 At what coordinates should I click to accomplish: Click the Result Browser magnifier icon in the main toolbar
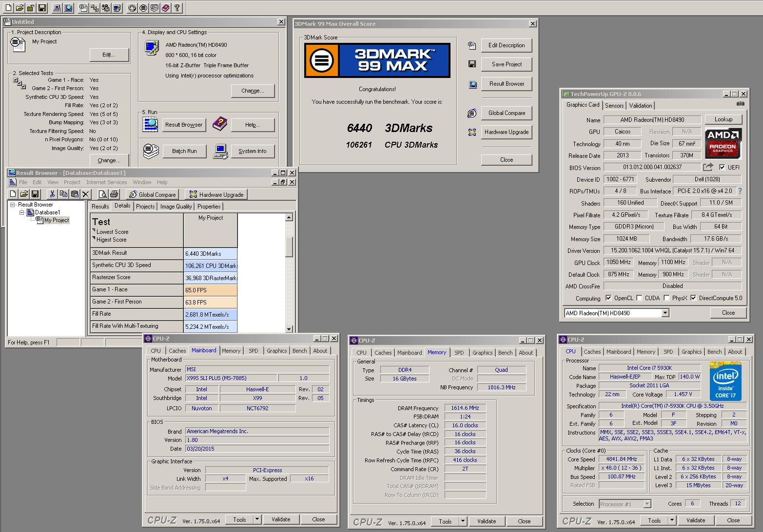point(68,8)
